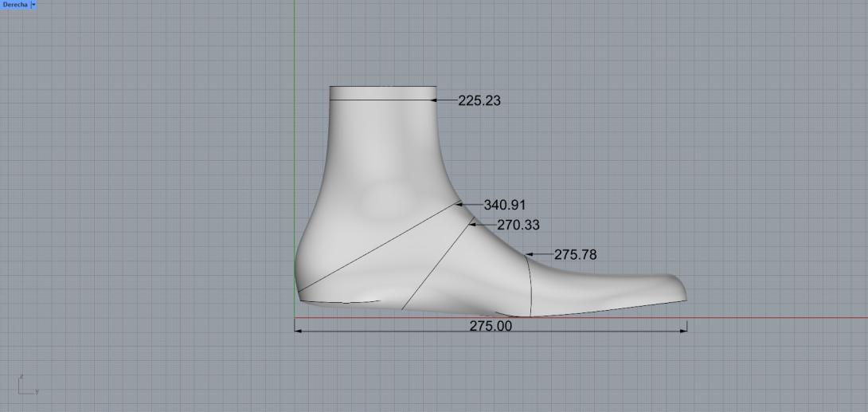
Task: Click the z-y world axes icon
Action: 27,385
